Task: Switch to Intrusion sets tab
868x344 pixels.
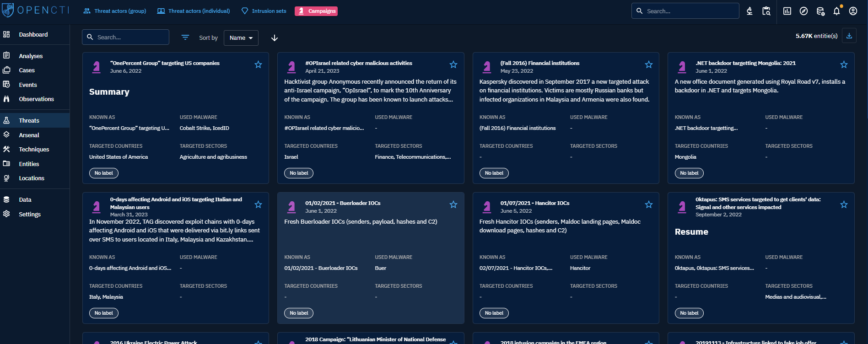Action: [264, 11]
